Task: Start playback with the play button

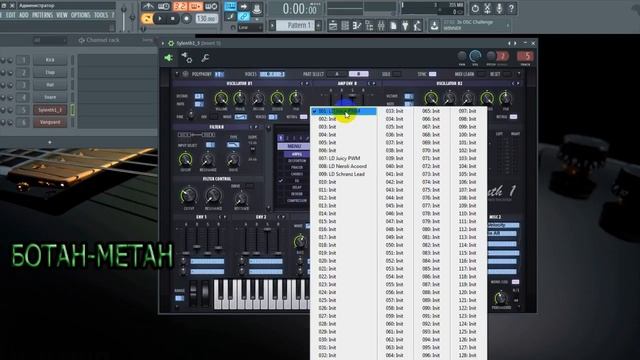Action: point(160,18)
